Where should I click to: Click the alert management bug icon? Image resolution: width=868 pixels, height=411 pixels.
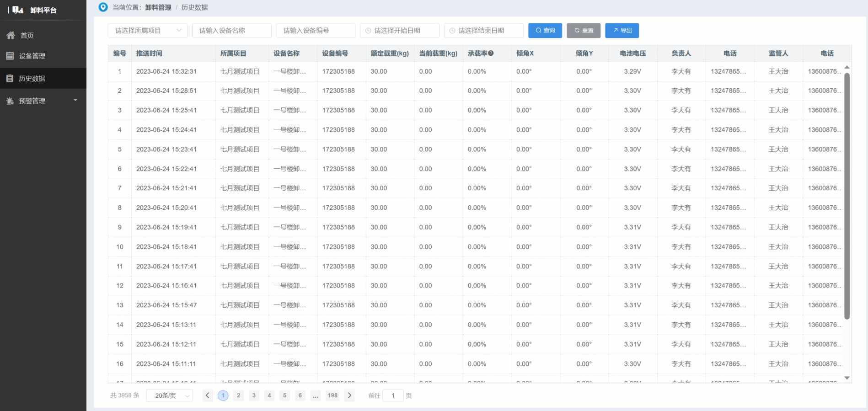tap(10, 101)
